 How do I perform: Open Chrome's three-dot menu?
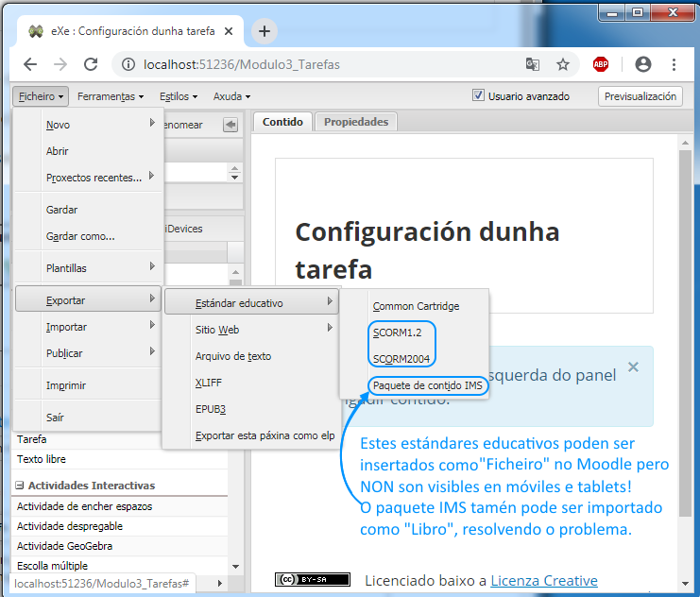click(x=674, y=65)
